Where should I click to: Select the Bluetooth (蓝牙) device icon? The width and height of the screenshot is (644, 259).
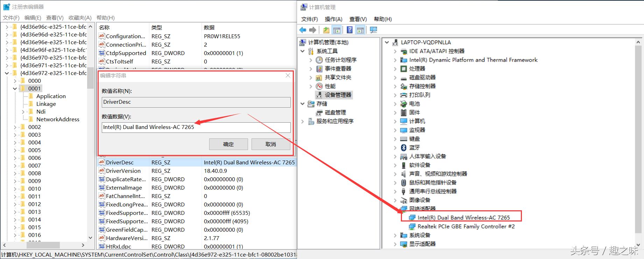pyautogui.click(x=404, y=148)
